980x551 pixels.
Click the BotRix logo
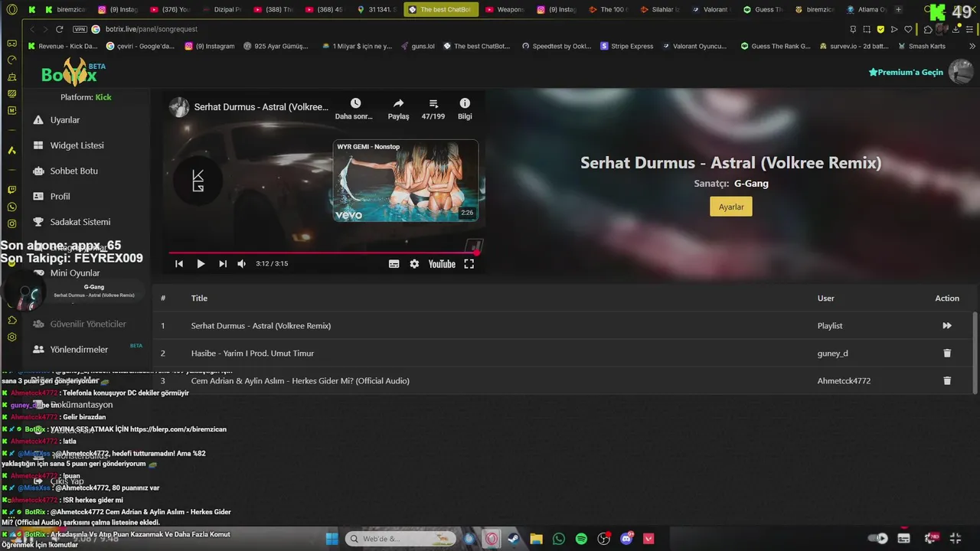coord(73,73)
